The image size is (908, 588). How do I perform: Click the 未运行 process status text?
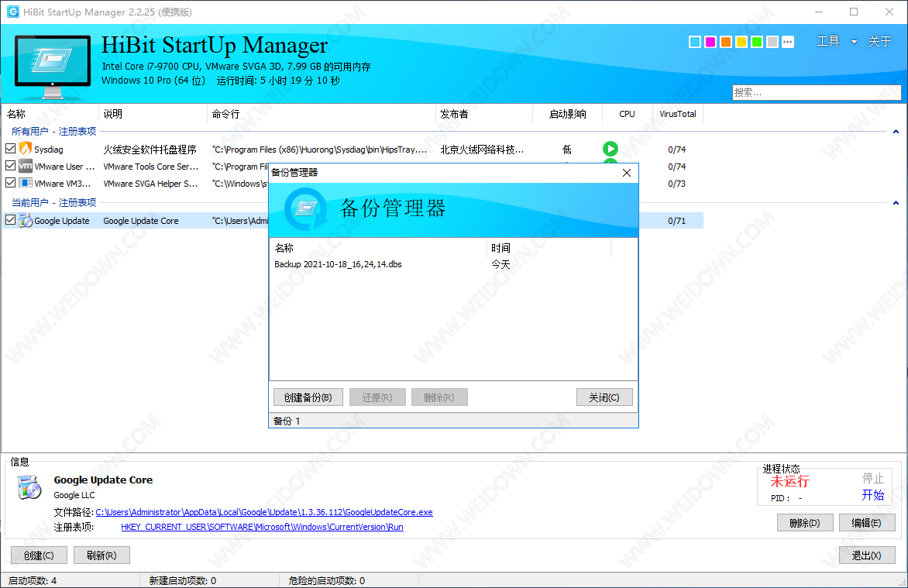[790, 481]
